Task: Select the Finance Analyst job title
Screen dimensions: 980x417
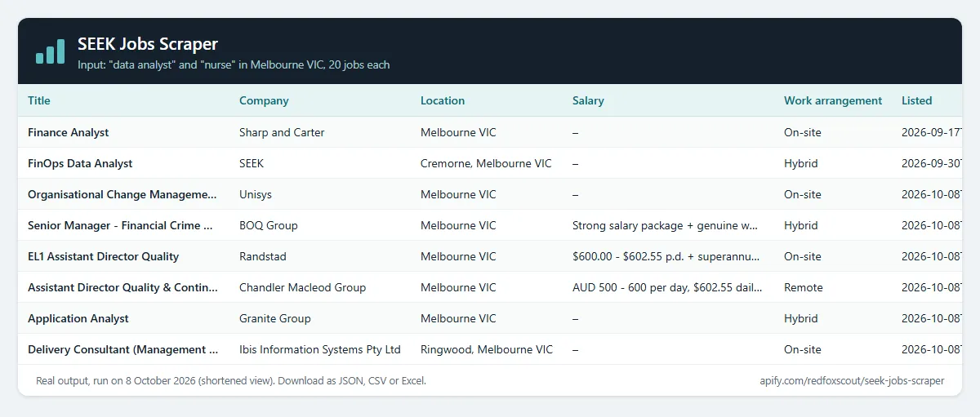Action: click(x=69, y=132)
